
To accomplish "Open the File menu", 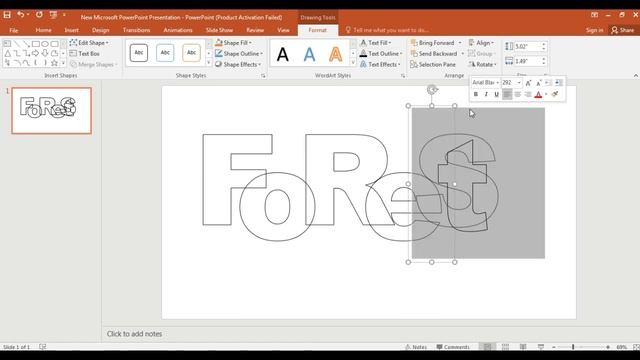I will [x=13, y=30].
